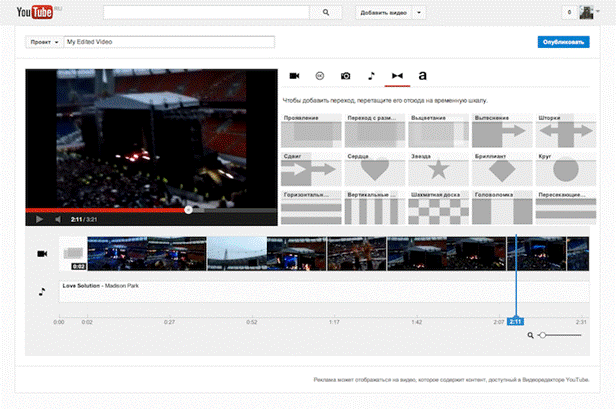Select the Проявление transition
This screenshot has width=616, height=409.
point(311,131)
